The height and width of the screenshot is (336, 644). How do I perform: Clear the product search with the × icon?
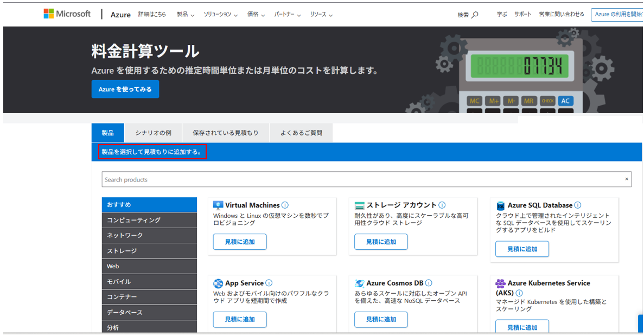click(626, 179)
